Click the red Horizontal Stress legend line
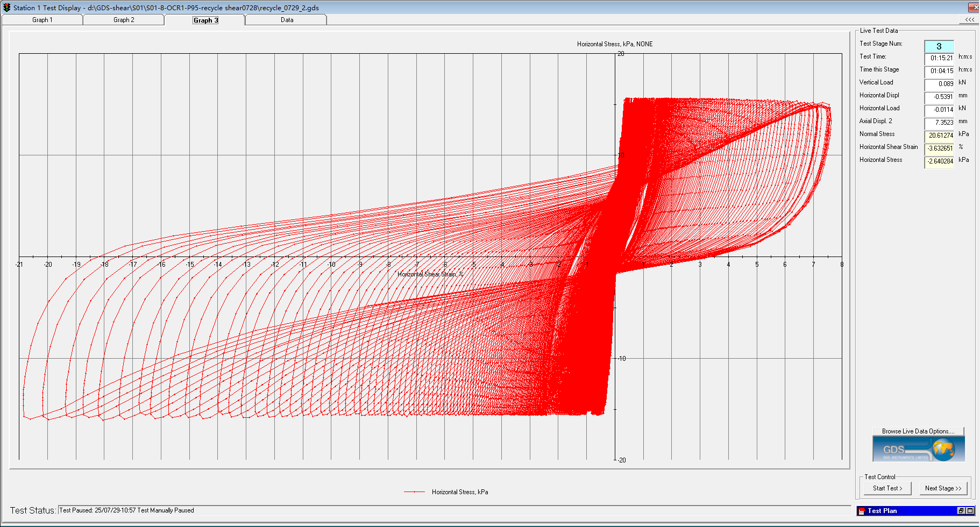 pyautogui.click(x=414, y=492)
